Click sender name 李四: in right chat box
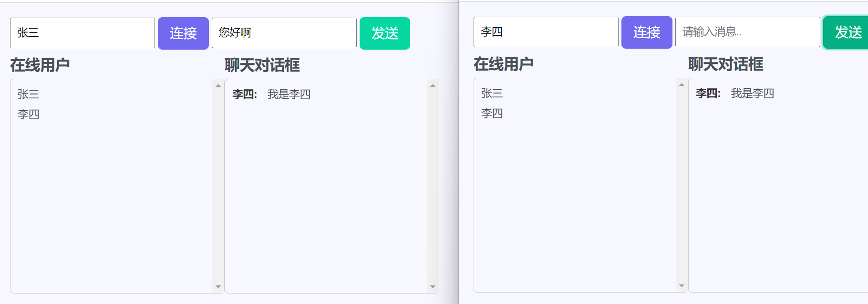 [x=708, y=94]
